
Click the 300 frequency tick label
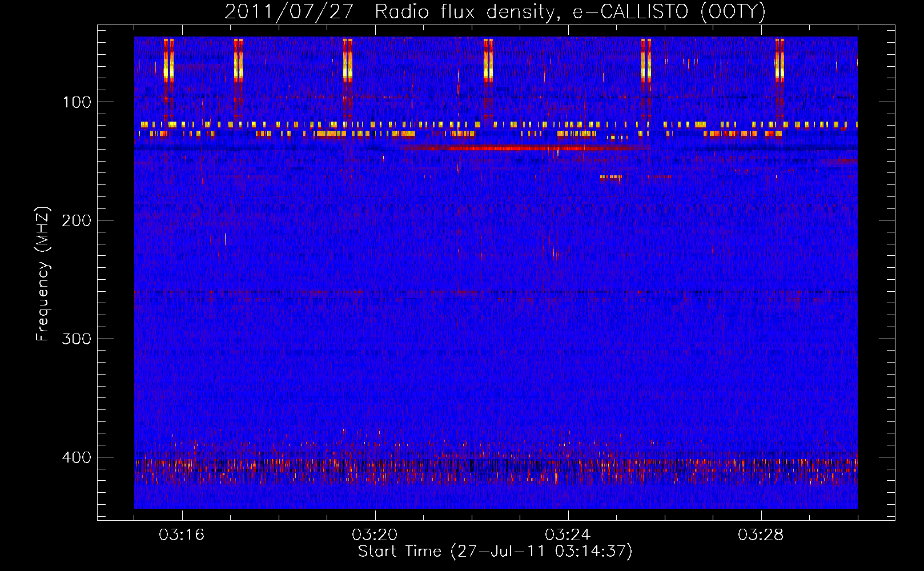[x=77, y=339]
